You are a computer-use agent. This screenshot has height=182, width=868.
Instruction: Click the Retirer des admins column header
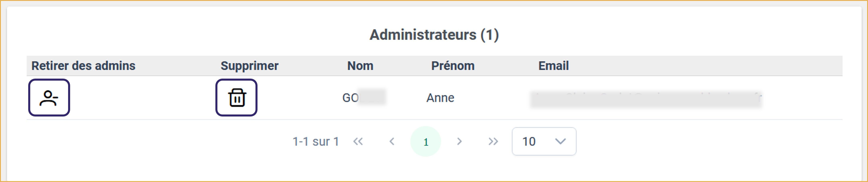pos(83,66)
